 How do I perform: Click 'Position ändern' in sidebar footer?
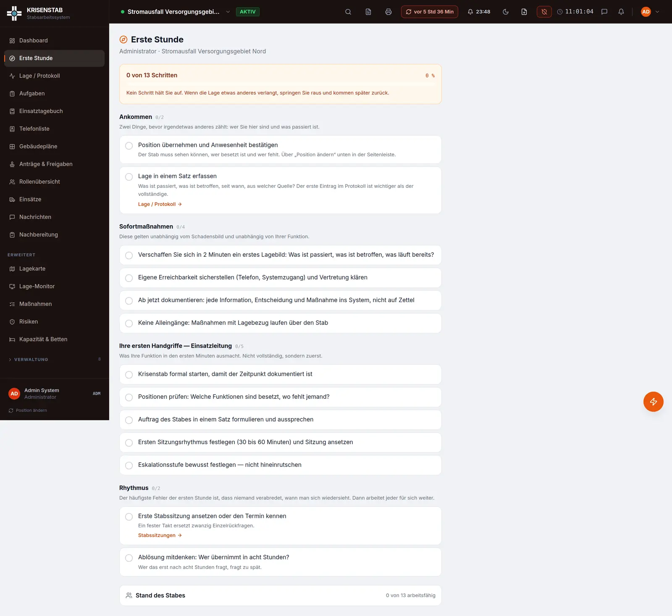click(28, 411)
